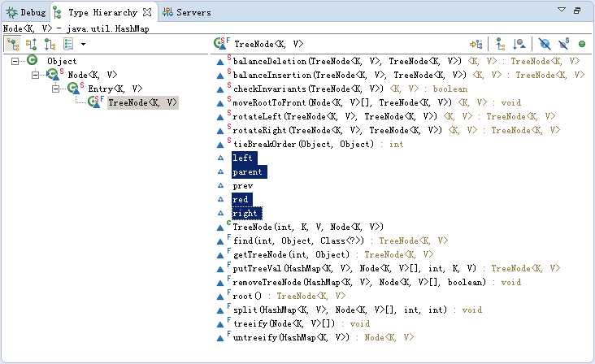
Task: Close the Type Hierarchy view tab
Action: [x=147, y=12]
